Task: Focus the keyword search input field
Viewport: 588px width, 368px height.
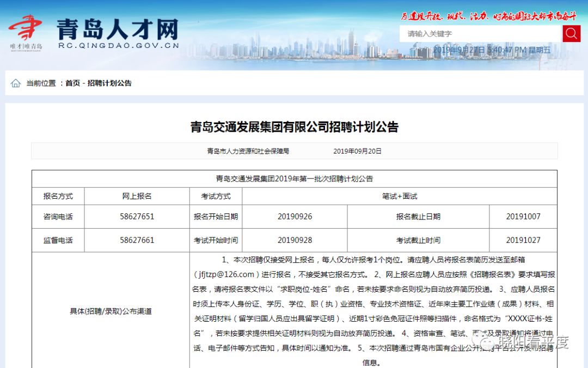Action: (481, 34)
